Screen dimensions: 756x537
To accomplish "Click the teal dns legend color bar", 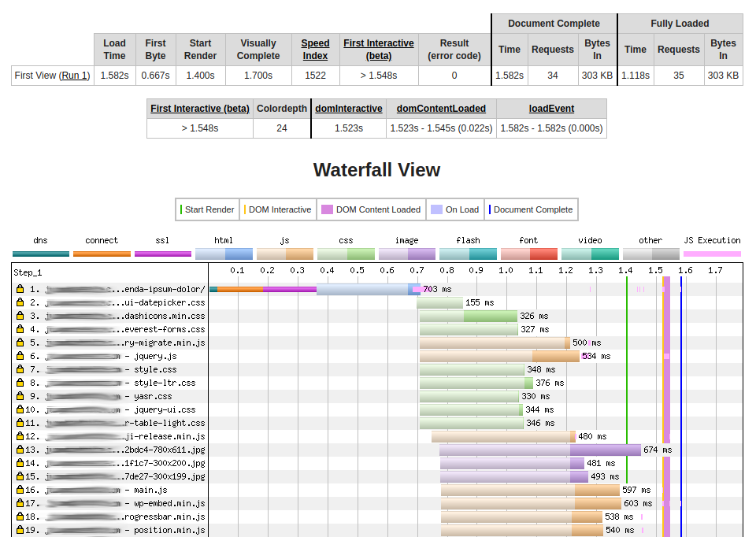I will (x=40, y=253).
